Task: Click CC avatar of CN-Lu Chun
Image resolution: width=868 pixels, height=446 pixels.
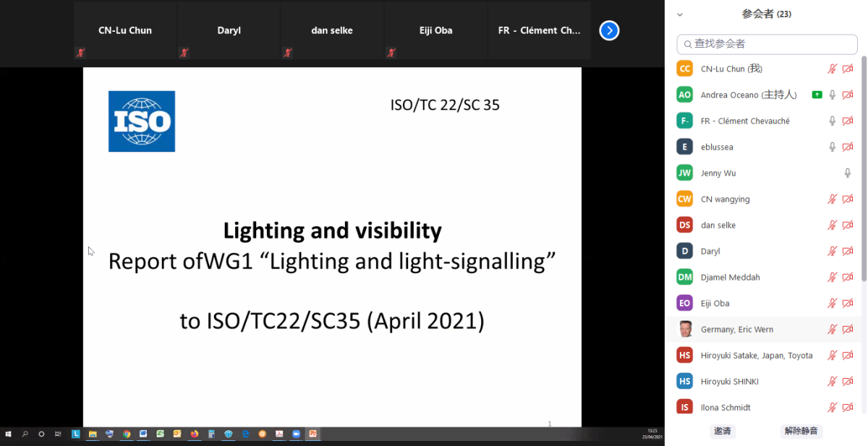Action: pyautogui.click(x=684, y=69)
